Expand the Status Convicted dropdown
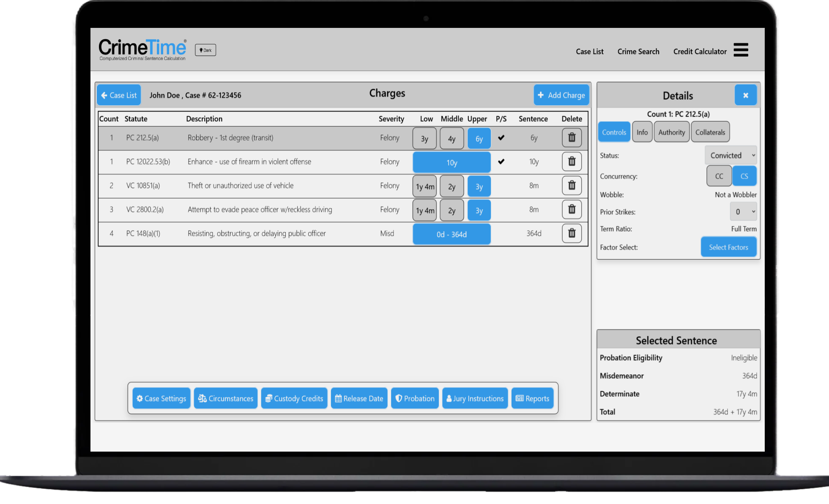829x504 pixels. (731, 155)
